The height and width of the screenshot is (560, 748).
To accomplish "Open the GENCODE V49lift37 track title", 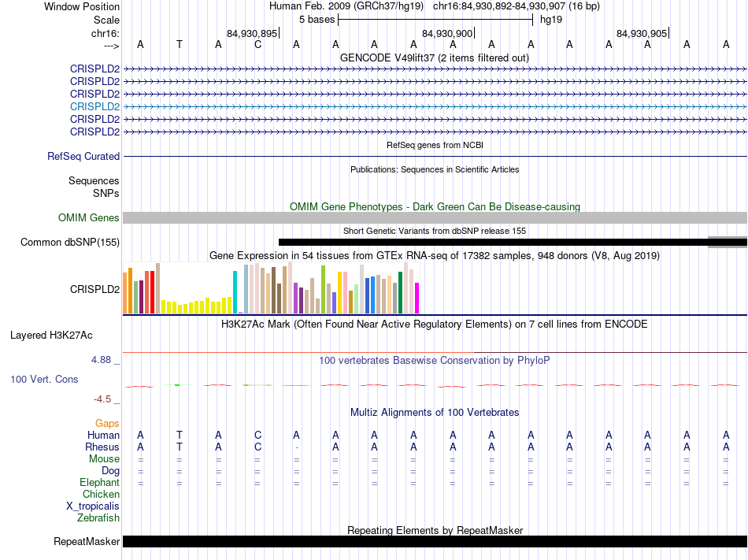I will point(434,58).
